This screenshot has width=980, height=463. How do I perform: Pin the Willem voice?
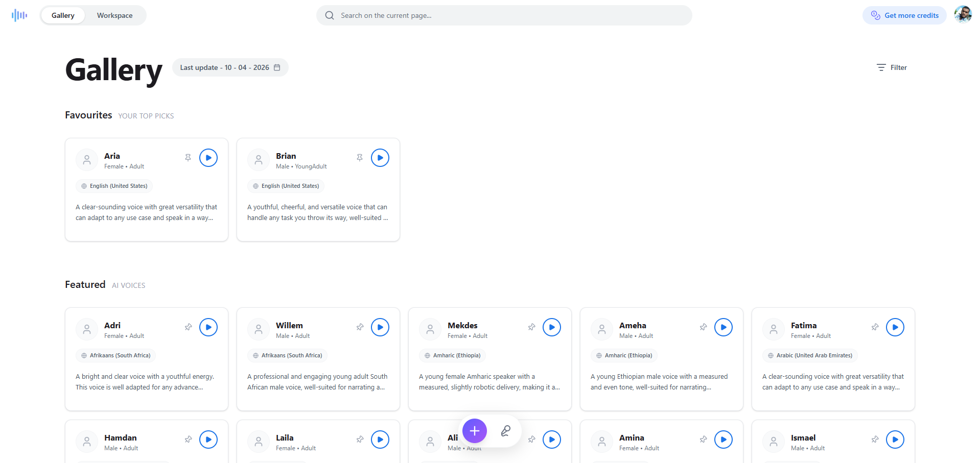coord(360,327)
